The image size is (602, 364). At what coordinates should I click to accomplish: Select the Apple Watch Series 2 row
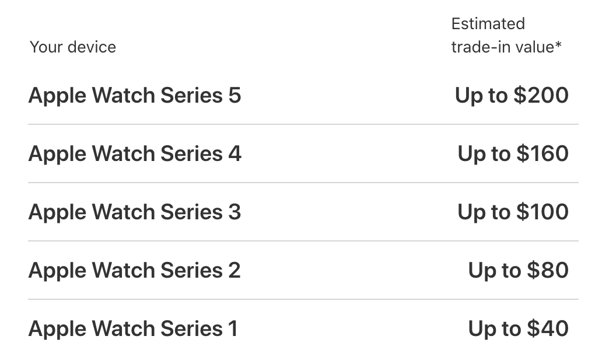tap(303, 270)
